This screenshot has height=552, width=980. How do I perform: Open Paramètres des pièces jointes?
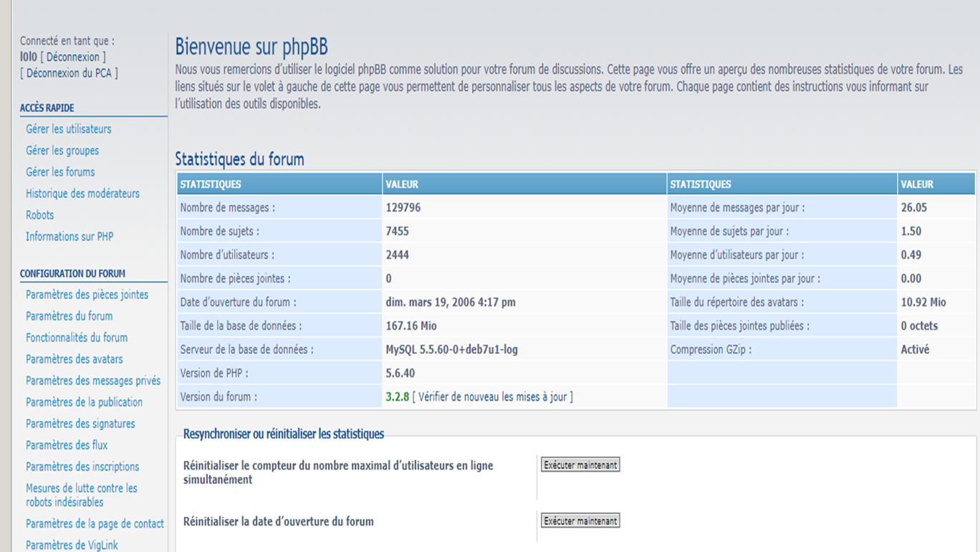coord(87,295)
